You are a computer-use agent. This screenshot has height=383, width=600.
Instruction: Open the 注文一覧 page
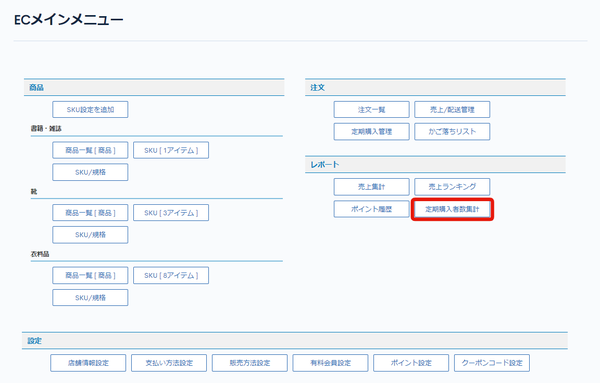coord(372,109)
